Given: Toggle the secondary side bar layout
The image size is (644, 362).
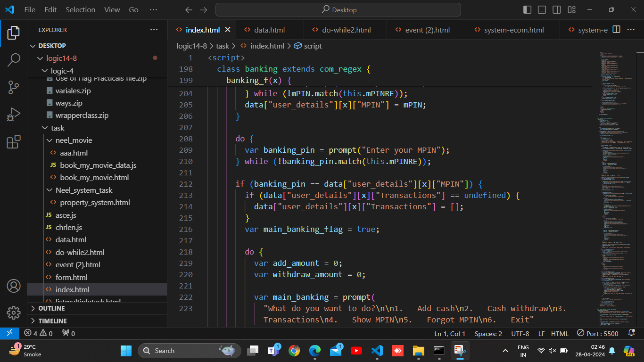Looking at the screenshot, I should [557, 10].
